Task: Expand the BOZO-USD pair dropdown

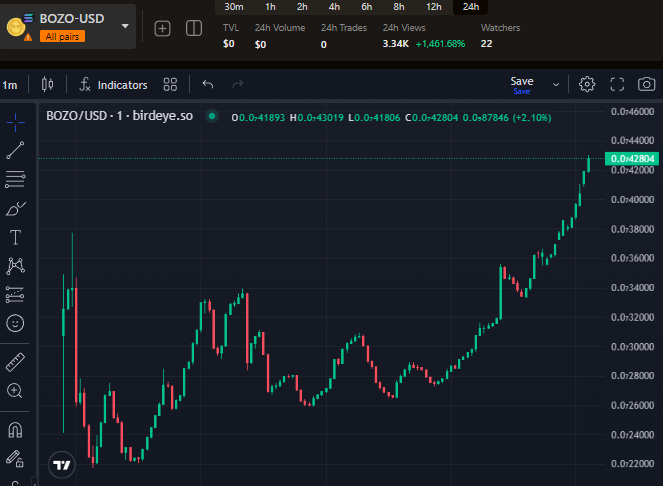Action: click(125, 26)
